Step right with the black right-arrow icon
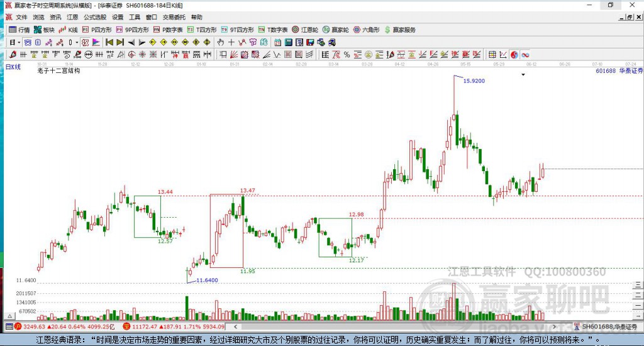The image size is (644, 346). tap(142, 42)
